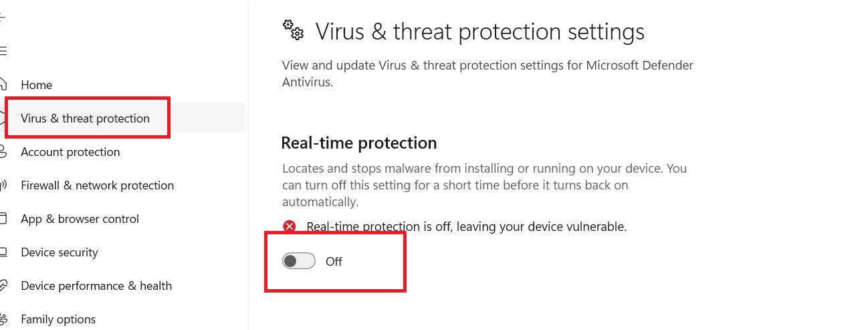Open Family options in the sidebar
This screenshot has width=868, height=330.
click(58, 319)
